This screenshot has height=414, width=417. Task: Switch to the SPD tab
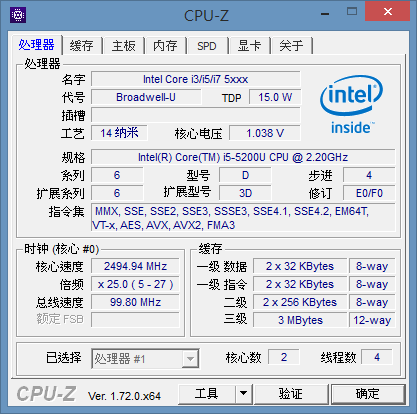207,45
